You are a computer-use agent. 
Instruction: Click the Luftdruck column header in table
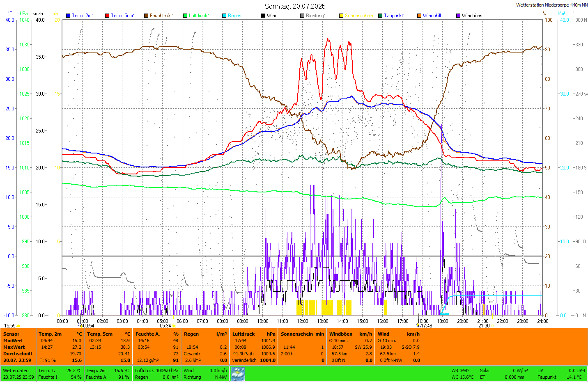tap(243, 334)
